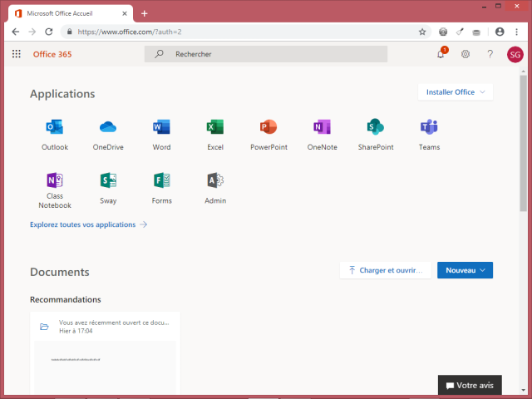
Task: Open the app launcher waffle menu
Action: [16, 54]
